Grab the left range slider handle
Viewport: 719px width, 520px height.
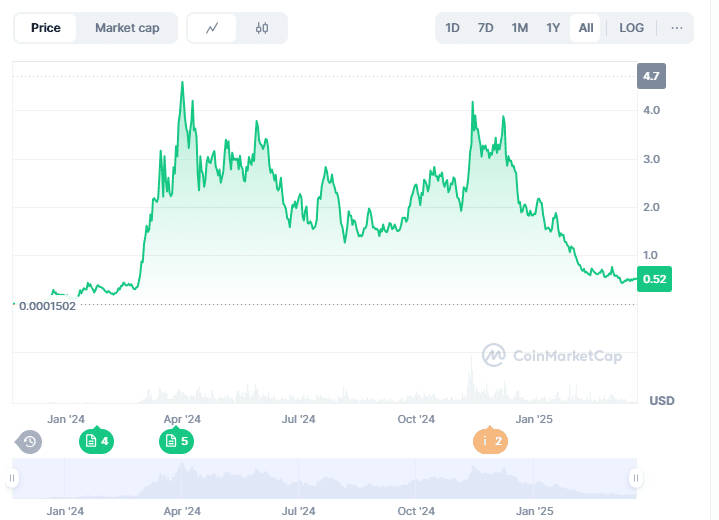(12, 478)
